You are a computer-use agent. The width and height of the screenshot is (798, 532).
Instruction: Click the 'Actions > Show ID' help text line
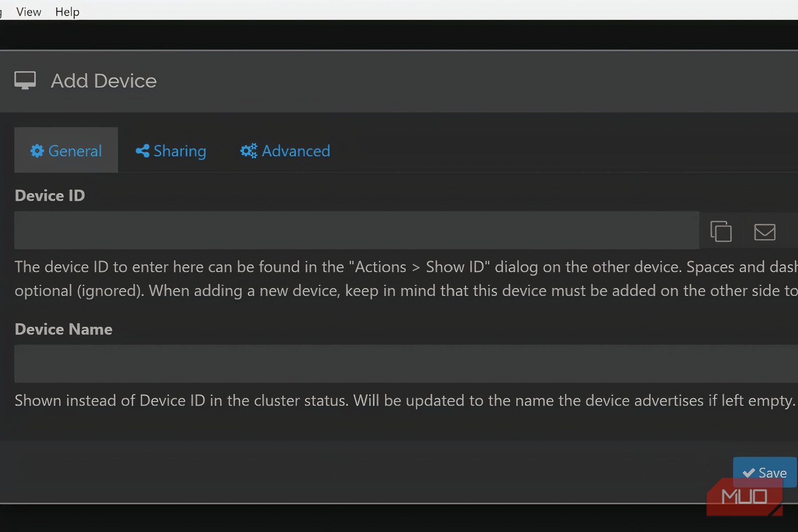click(x=406, y=267)
